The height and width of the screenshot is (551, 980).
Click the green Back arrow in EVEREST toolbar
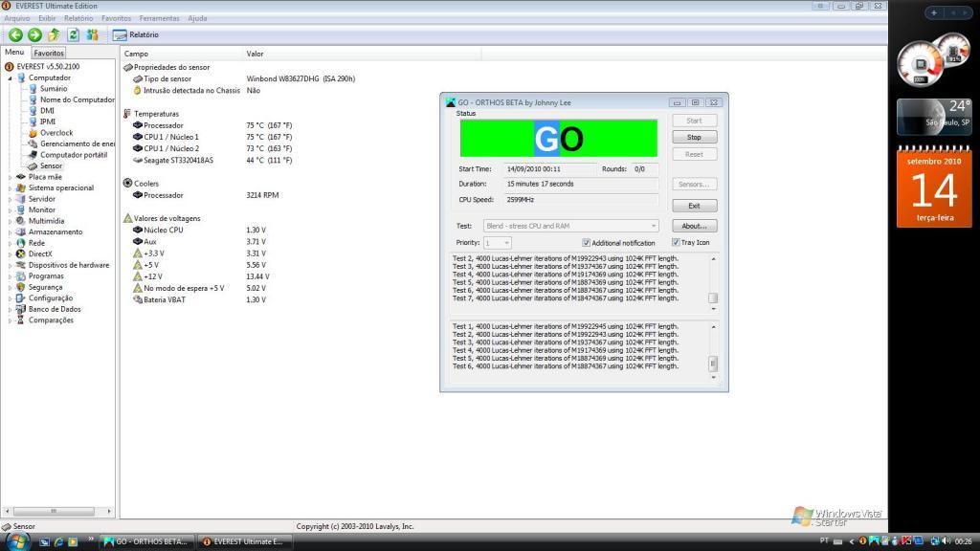point(16,35)
